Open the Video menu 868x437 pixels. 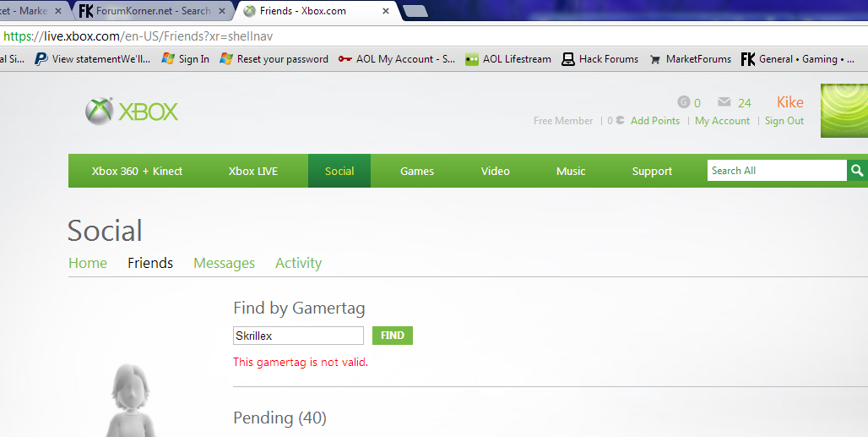496,171
